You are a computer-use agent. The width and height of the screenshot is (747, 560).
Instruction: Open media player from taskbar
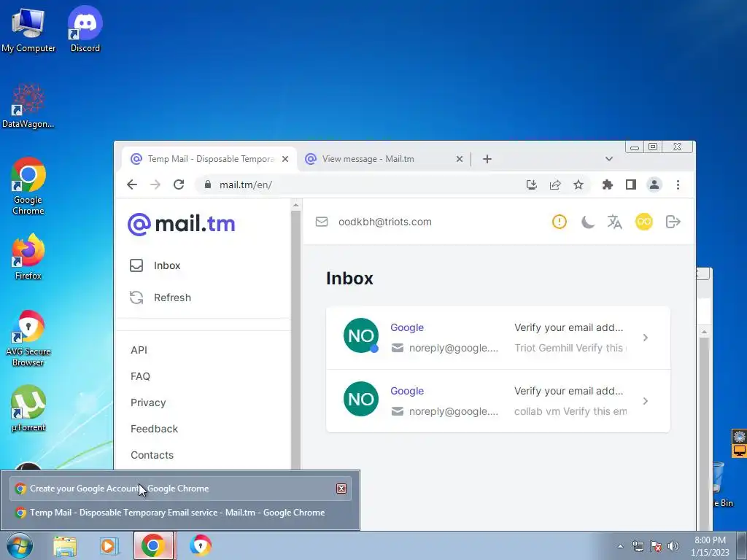coord(109,545)
